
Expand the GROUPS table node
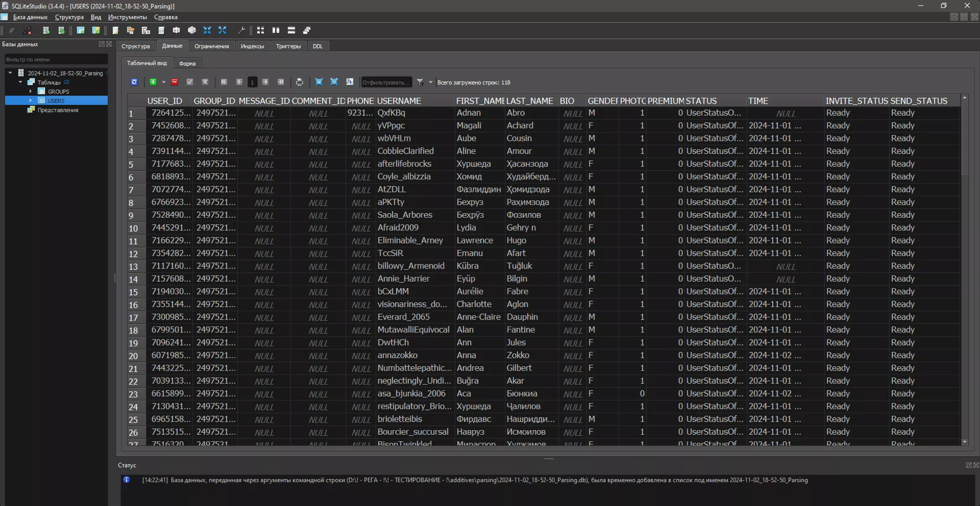click(30, 91)
